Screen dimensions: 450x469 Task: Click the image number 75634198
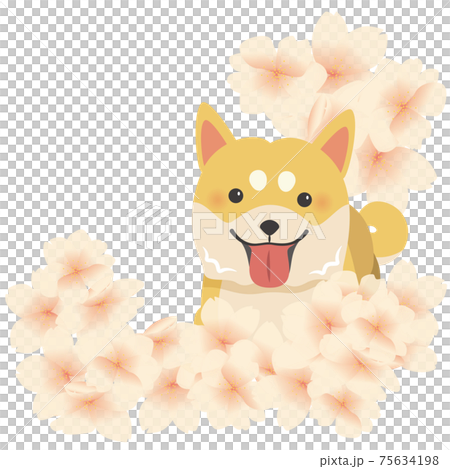coord(409,460)
